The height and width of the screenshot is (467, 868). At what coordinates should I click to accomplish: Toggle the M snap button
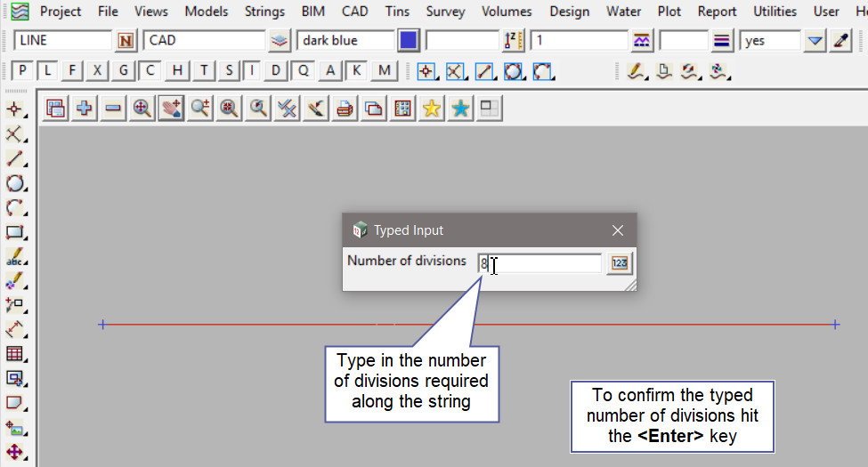pos(385,71)
